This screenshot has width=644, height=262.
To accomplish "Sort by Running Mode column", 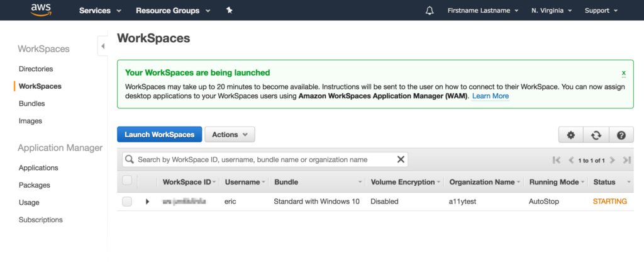I will (x=556, y=182).
